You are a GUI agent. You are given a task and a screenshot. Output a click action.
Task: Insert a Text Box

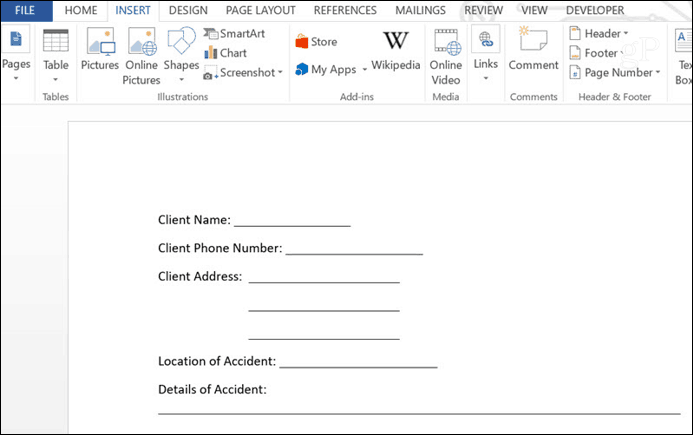[x=683, y=57]
